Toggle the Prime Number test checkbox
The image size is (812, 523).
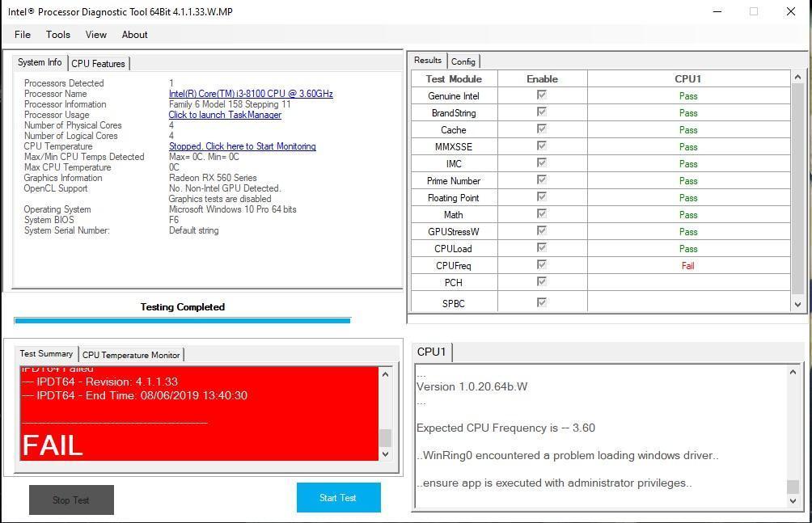(x=542, y=179)
